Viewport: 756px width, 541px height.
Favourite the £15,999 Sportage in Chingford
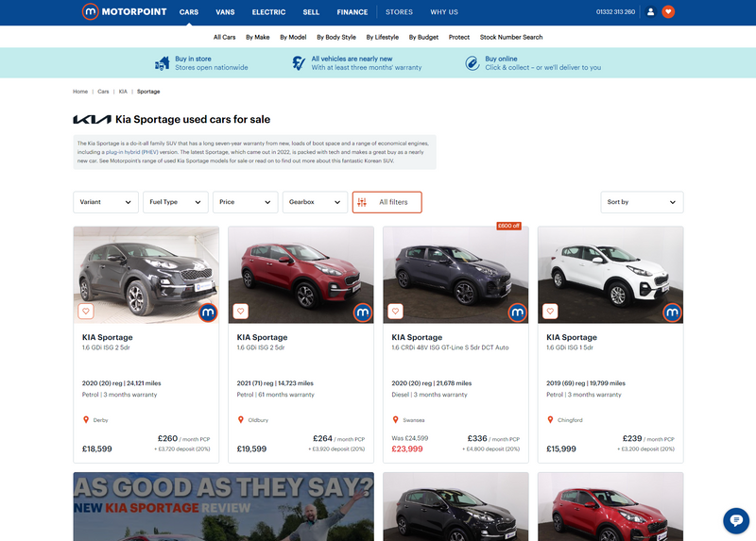point(550,312)
